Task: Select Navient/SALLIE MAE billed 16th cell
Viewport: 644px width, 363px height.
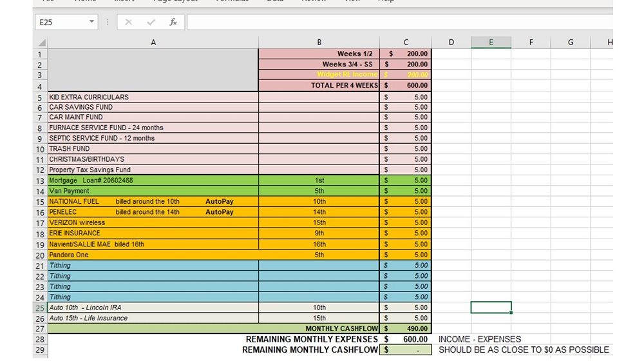Action: click(153, 244)
